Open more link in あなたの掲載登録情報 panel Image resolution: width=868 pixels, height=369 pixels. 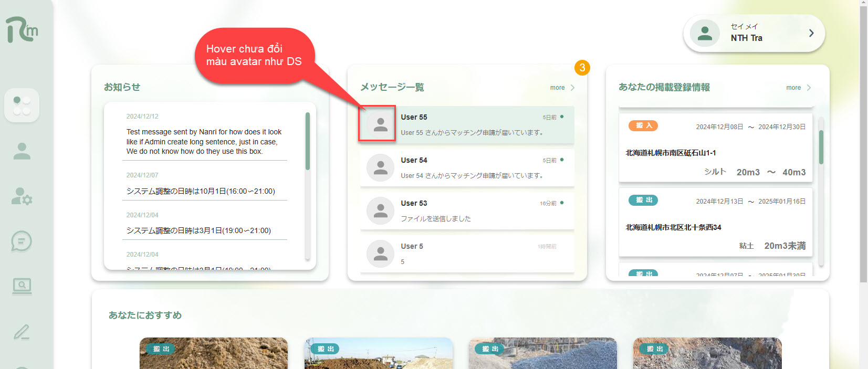click(x=793, y=88)
